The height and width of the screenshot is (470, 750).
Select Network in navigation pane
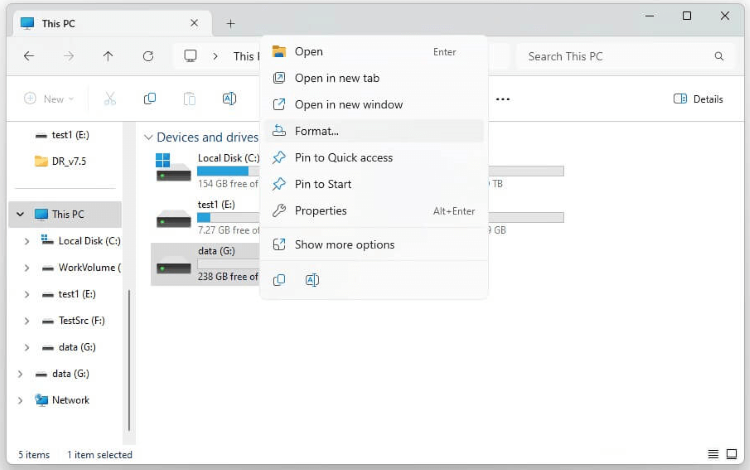pyautogui.click(x=63, y=400)
